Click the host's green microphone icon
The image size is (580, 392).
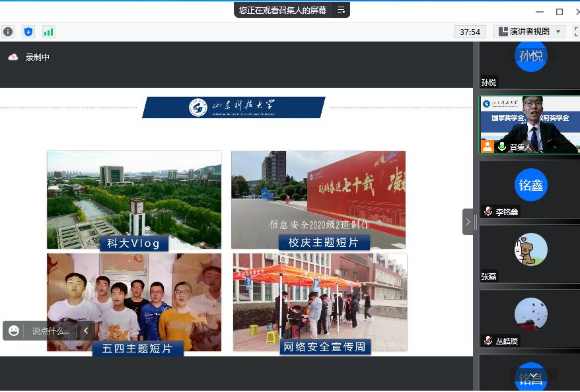pos(502,147)
